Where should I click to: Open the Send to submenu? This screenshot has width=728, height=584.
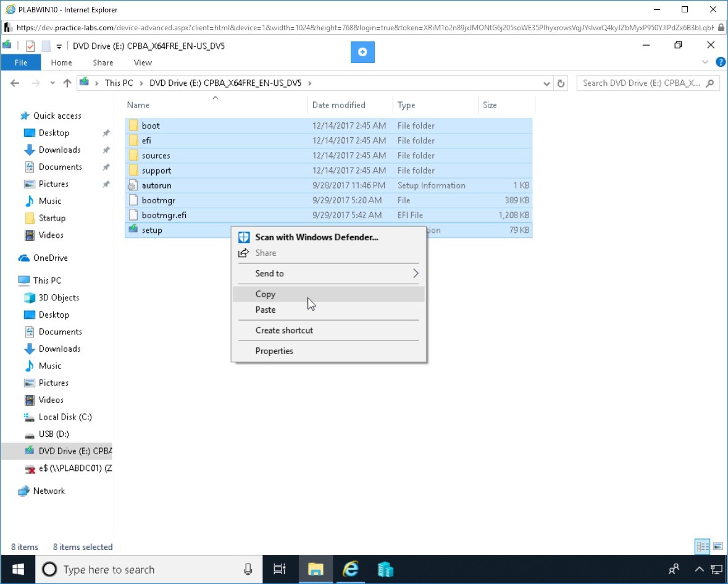click(328, 273)
